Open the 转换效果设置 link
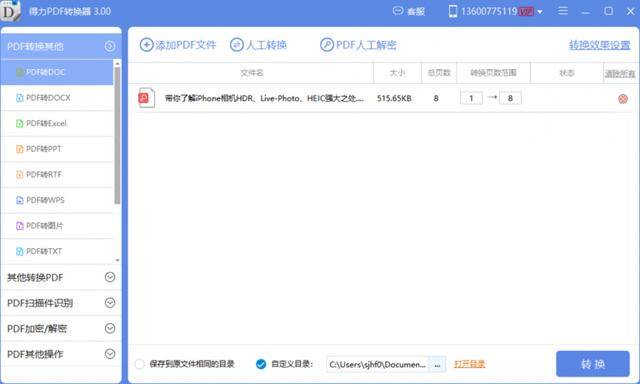Image resolution: width=640 pixels, height=384 pixels. (x=600, y=45)
